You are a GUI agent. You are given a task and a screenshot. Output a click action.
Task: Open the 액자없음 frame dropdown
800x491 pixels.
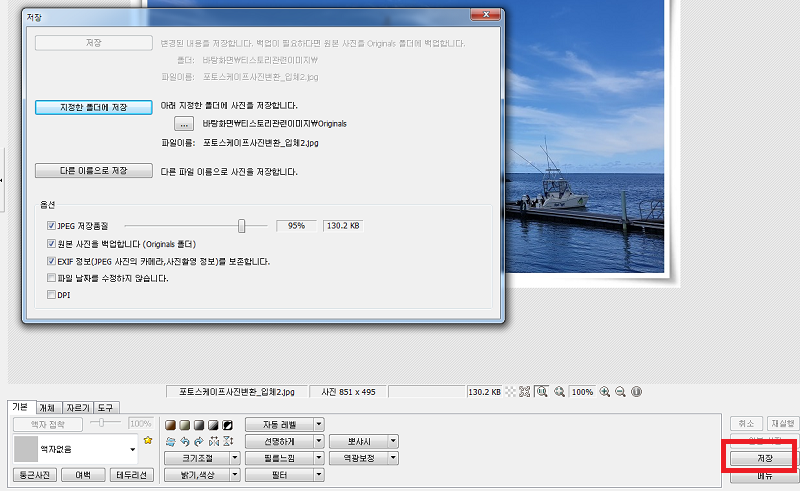pyautogui.click(x=133, y=449)
